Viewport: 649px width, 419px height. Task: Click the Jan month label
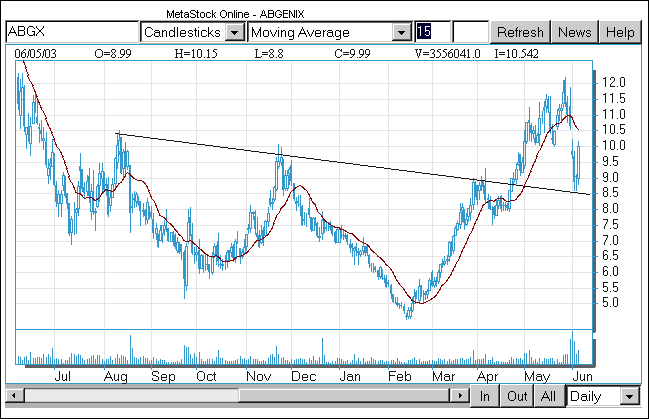[x=350, y=376]
